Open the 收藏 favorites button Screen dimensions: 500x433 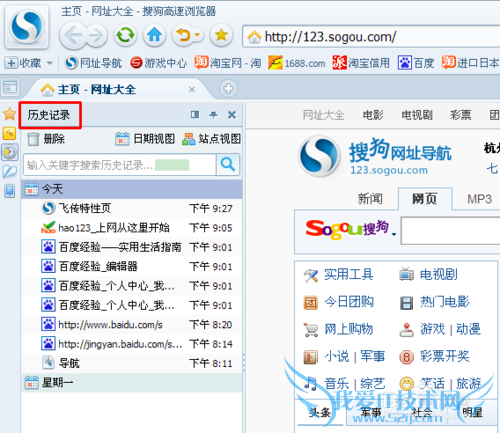pos(23,63)
